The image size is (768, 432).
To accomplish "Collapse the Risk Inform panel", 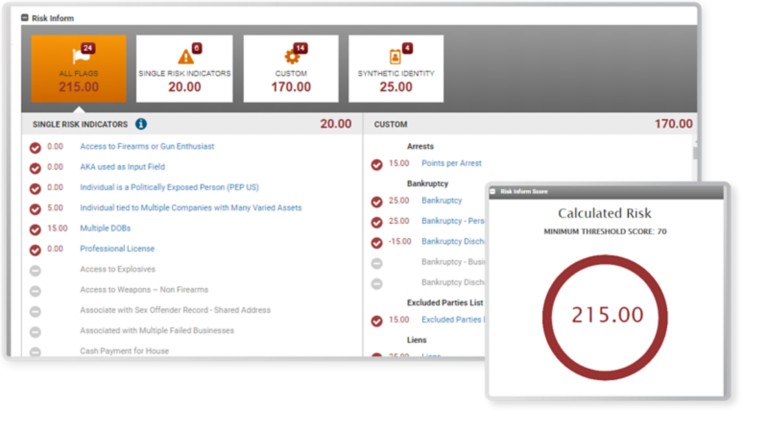I will (24, 18).
